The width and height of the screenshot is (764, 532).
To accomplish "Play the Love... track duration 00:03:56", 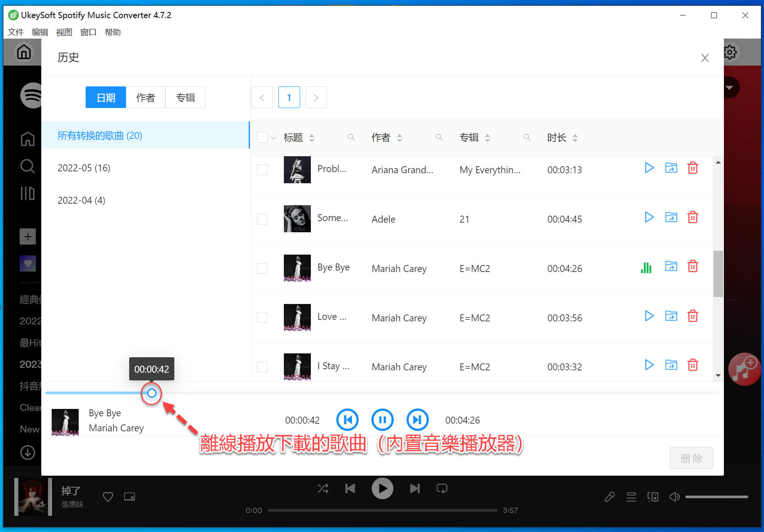I will click(649, 316).
